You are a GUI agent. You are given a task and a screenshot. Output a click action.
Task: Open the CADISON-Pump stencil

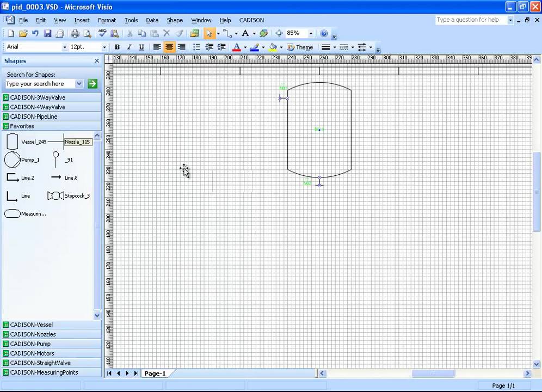(x=52, y=344)
